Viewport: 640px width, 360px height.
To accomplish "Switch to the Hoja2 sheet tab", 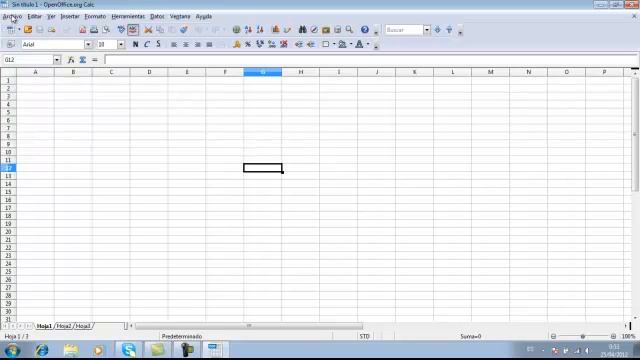I will [64, 326].
